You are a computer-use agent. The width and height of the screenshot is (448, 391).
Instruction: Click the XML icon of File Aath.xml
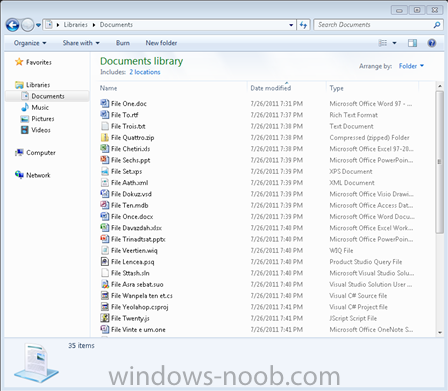click(105, 183)
